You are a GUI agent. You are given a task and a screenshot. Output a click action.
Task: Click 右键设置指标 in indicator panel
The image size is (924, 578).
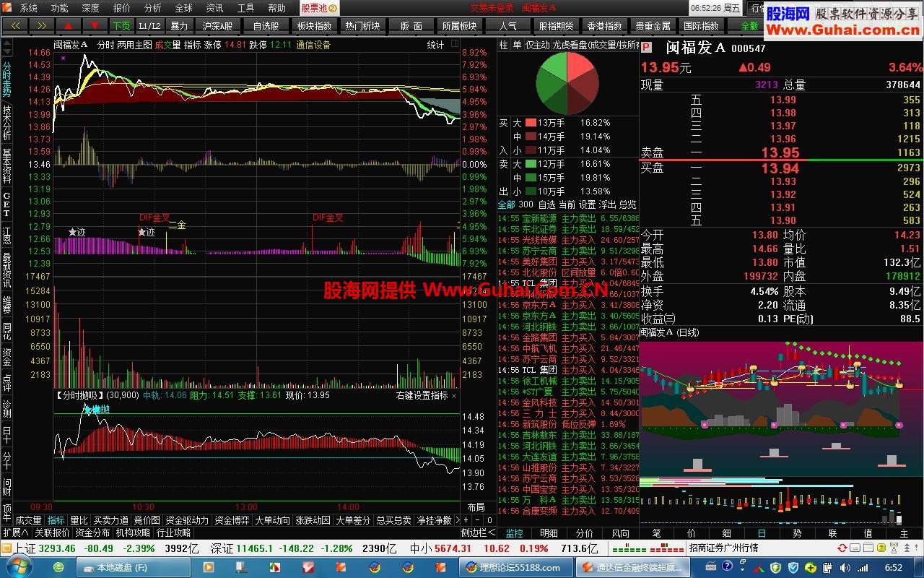coord(422,395)
